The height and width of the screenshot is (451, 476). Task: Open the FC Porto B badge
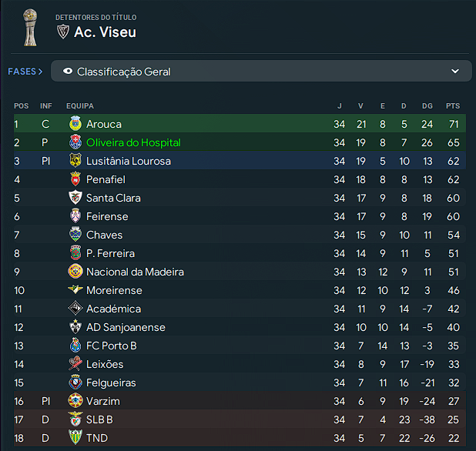[75, 345]
